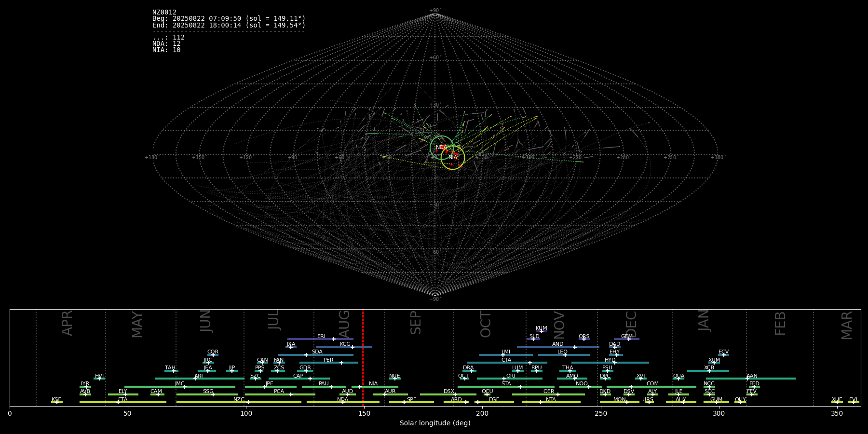Select the APR month label

pyautogui.click(x=68, y=323)
